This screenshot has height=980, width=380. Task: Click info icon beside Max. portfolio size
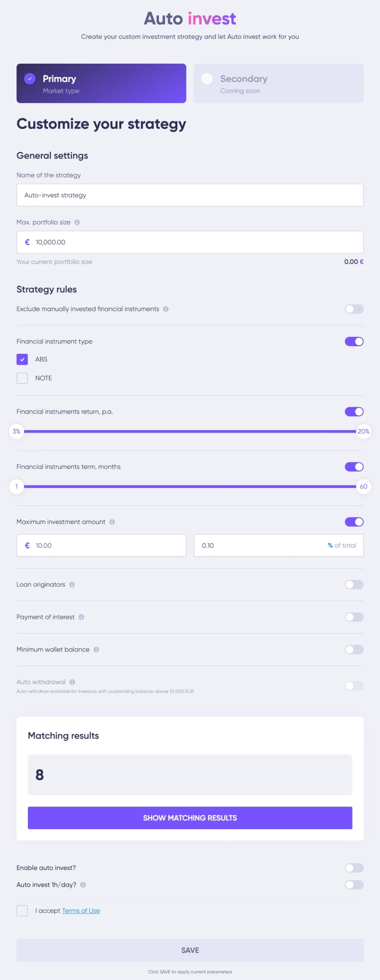77,222
